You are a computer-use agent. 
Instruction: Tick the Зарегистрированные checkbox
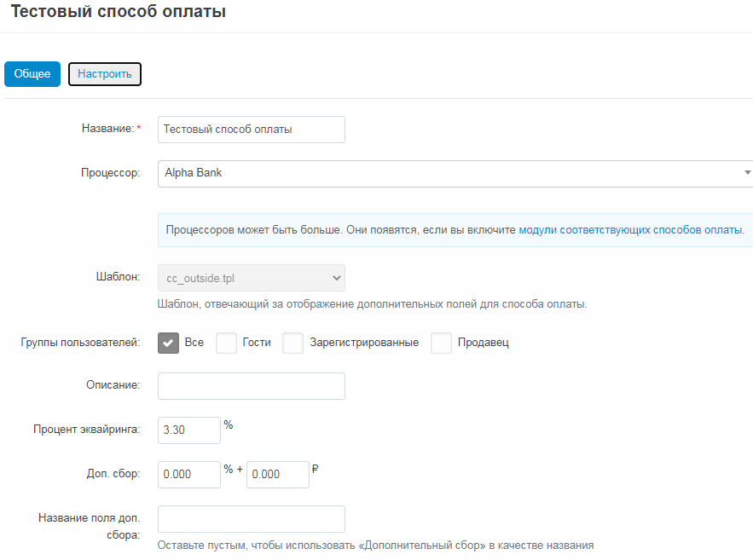[293, 343]
